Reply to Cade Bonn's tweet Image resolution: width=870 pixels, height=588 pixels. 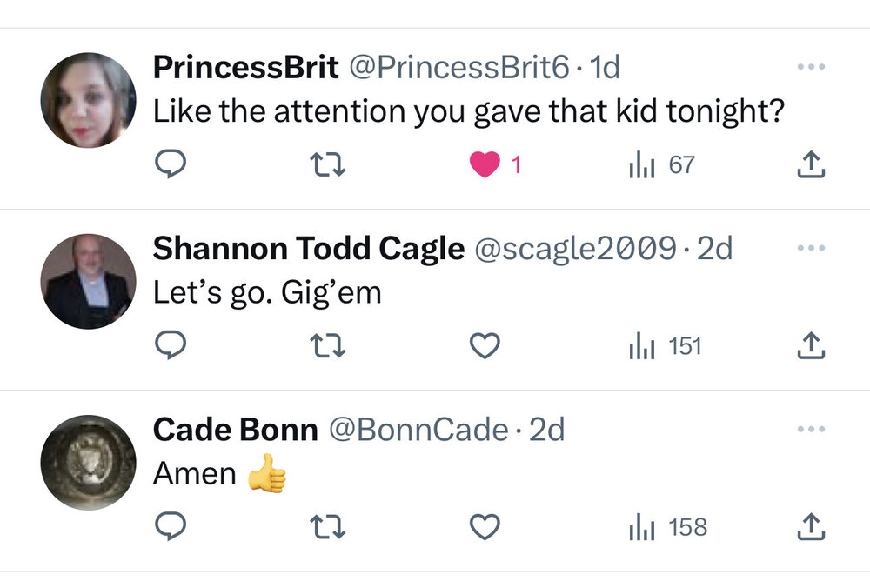pyautogui.click(x=171, y=527)
